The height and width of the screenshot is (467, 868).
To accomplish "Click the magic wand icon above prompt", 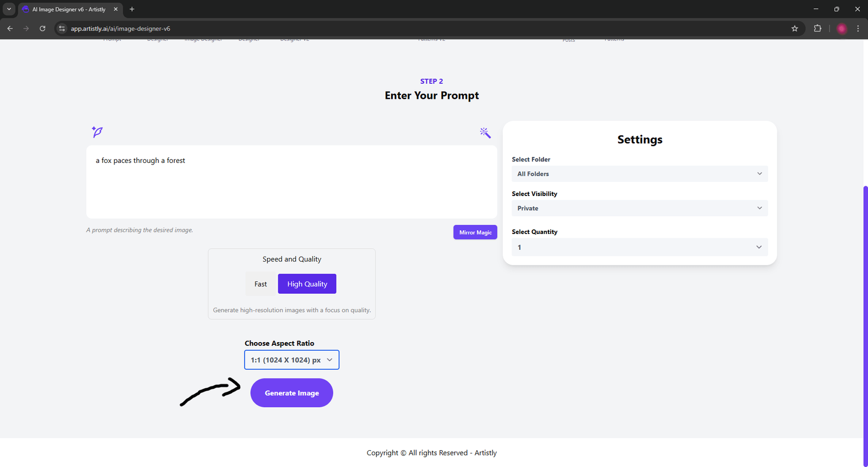I will pos(485,132).
